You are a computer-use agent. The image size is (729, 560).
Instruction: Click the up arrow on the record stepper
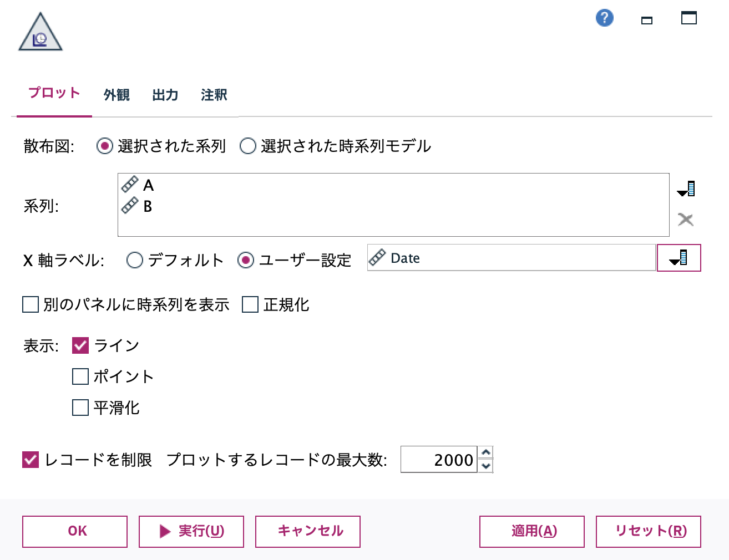[x=486, y=454]
